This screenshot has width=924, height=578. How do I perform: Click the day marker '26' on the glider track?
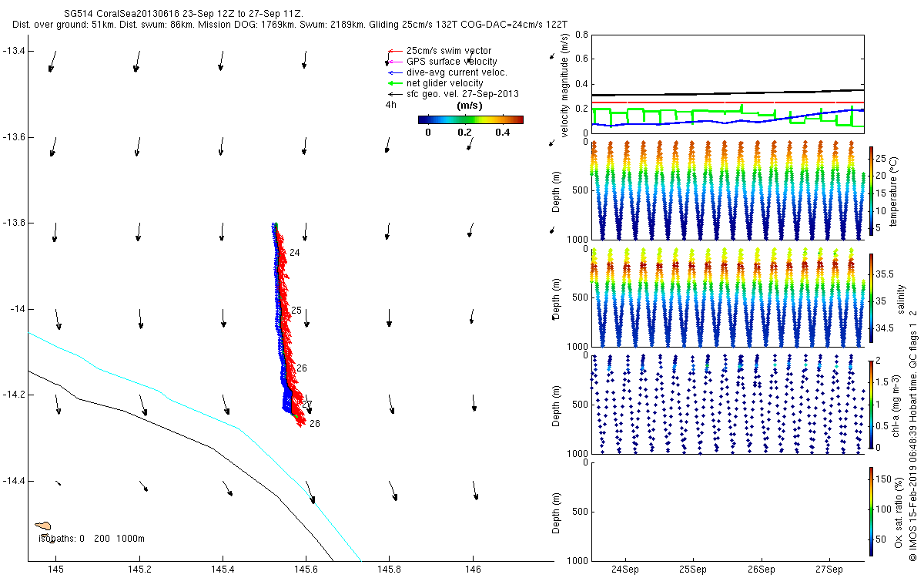(x=302, y=368)
